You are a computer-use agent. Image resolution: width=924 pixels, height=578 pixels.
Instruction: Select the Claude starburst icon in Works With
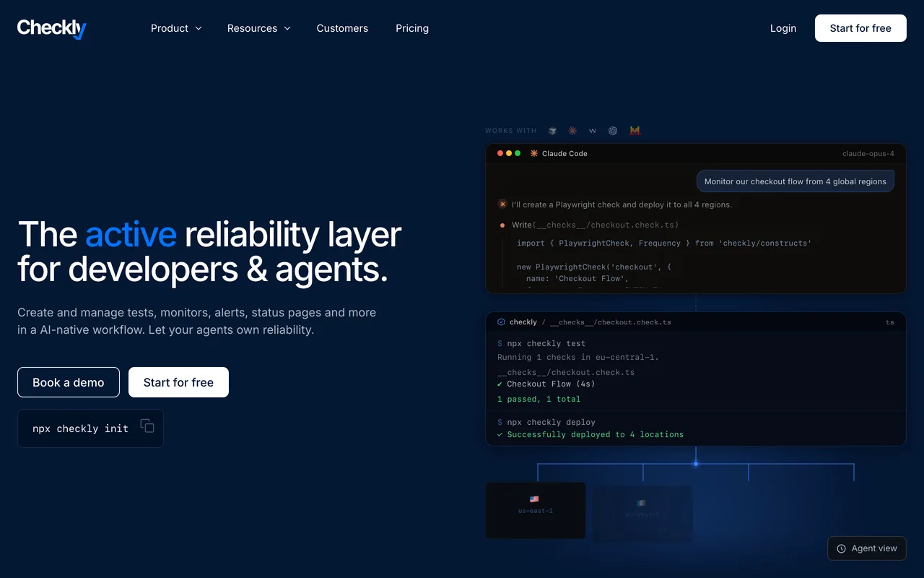point(572,131)
